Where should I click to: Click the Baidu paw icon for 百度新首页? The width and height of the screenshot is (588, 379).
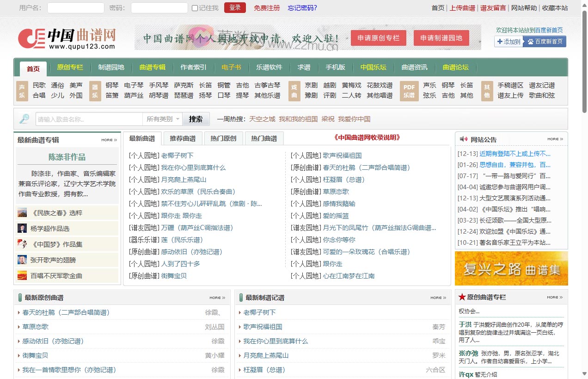(x=529, y=42)
